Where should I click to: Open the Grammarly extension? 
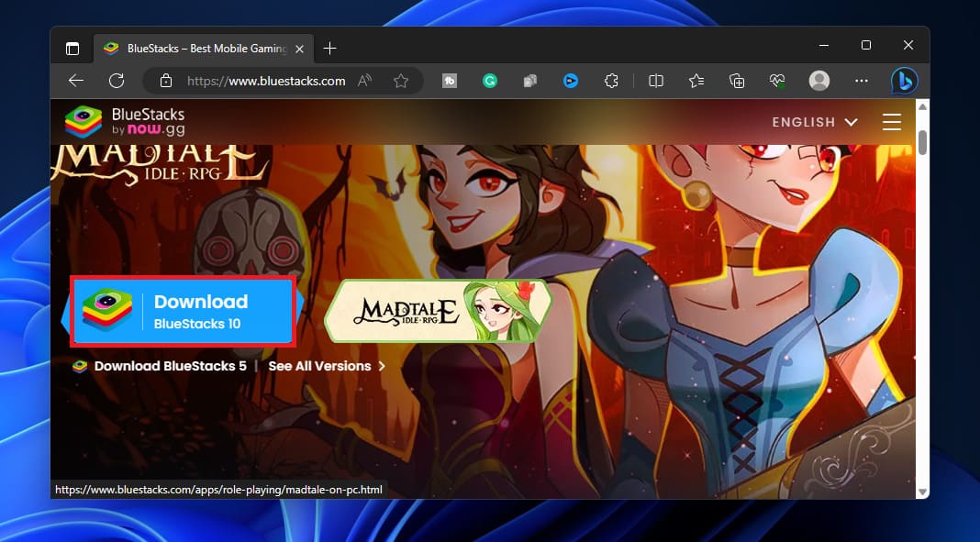490,81
